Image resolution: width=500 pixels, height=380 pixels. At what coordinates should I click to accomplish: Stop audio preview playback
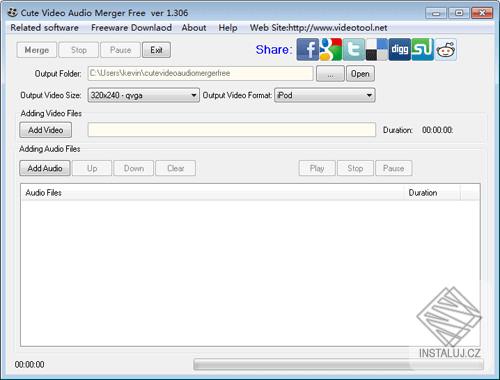point(355,168)
